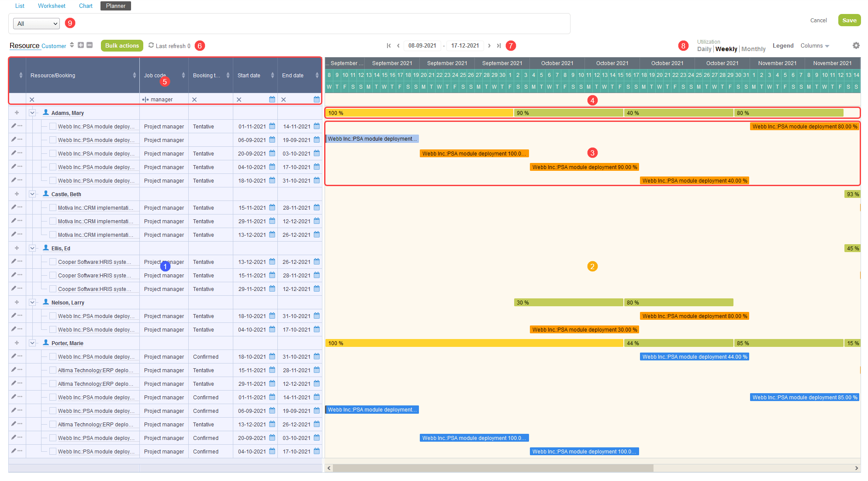
Task: Open calendar picker in Start date filter
Action: point(272,100)
